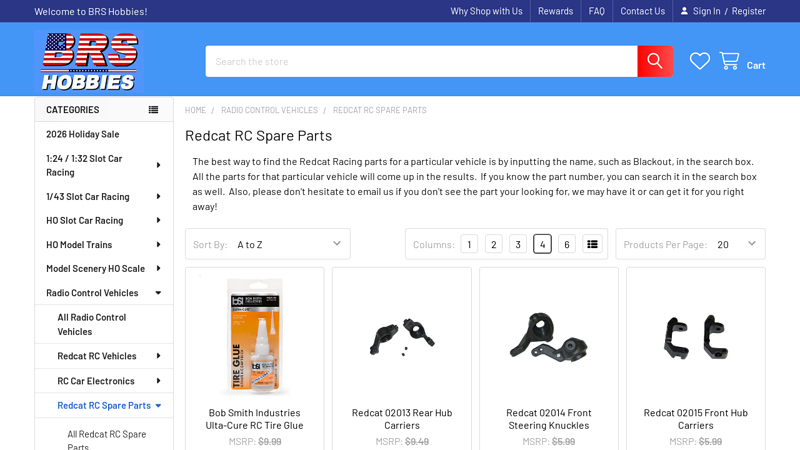Open the Contact Us page
800x450 pixels.
642,11
